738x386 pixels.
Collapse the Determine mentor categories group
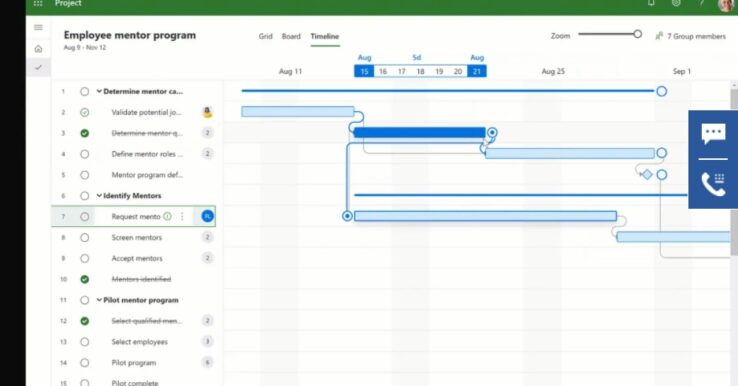(99, 91)
